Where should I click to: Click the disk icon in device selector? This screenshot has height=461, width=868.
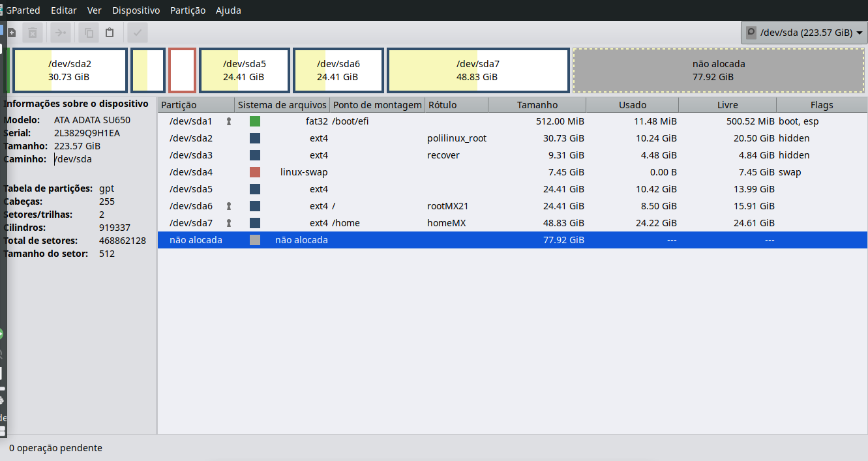(751, 32)
